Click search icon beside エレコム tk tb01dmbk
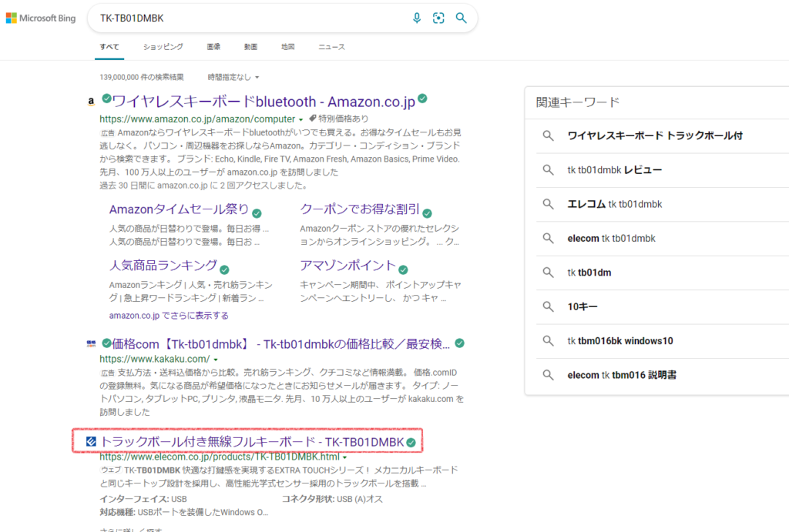The width and height of the screenshot is (789, 532). [x=548, y=204]
